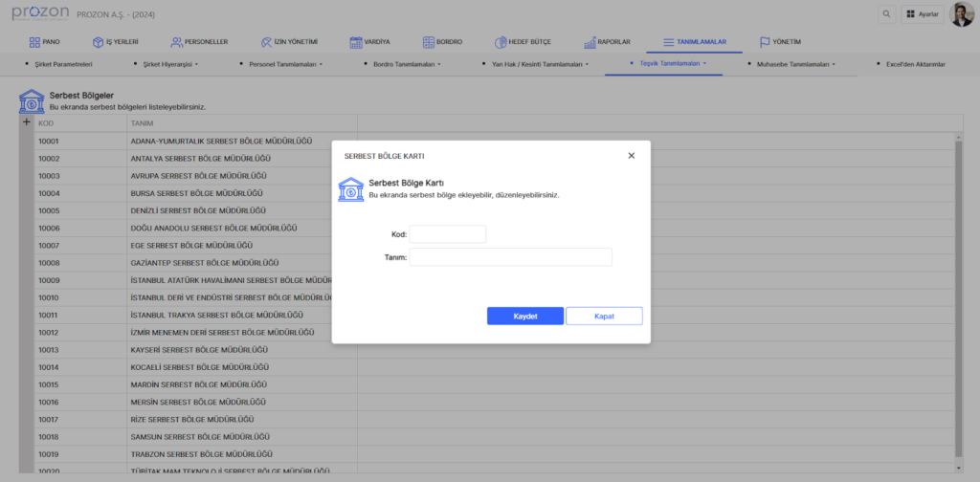Click the Kaydet button
Image resolution: width=980 pixels, height=482 pixels.
tap(524, 317)
